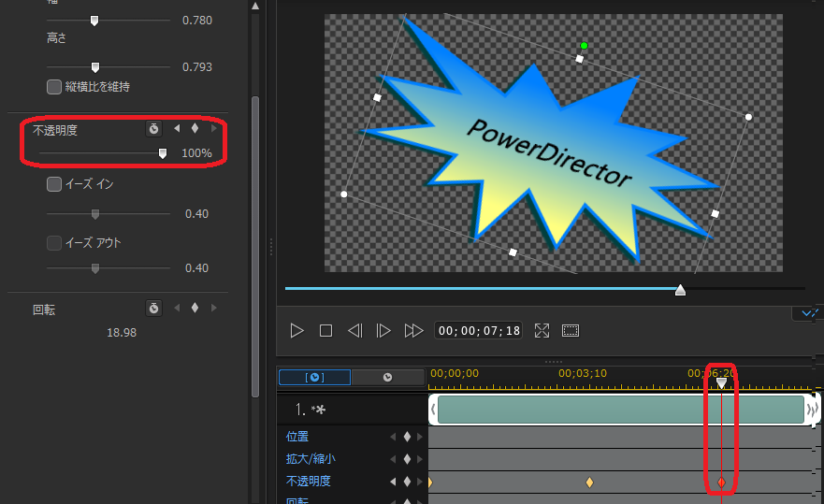Click the イーズ アウト checkbox

pos(54,243)
